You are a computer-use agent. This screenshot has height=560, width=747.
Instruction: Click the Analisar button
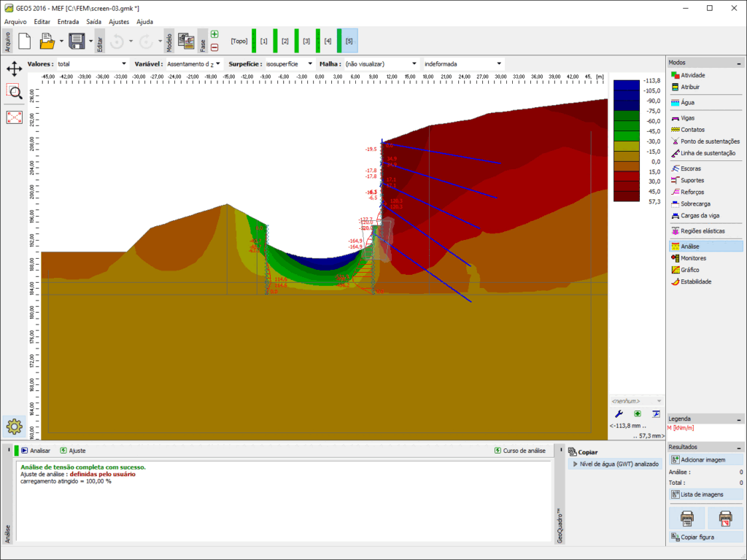pos(36,451)
